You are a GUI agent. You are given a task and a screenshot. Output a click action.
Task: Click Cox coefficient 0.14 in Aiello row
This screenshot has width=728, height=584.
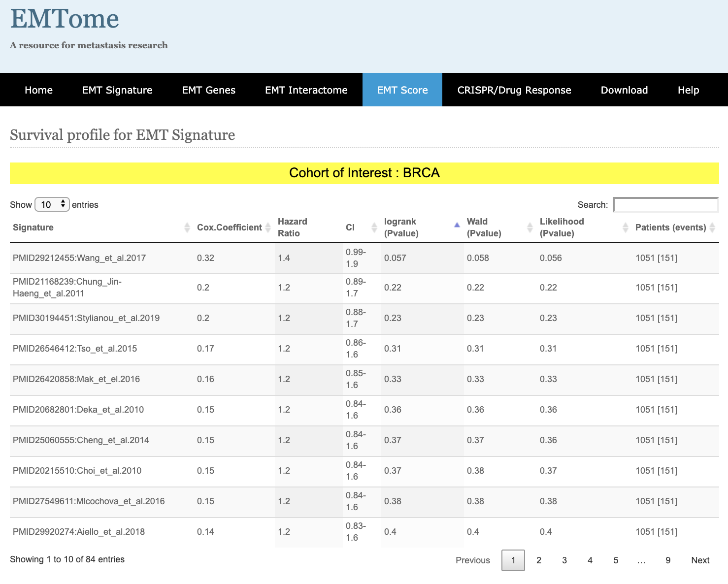pyautogui.click(x=205, y=532)
